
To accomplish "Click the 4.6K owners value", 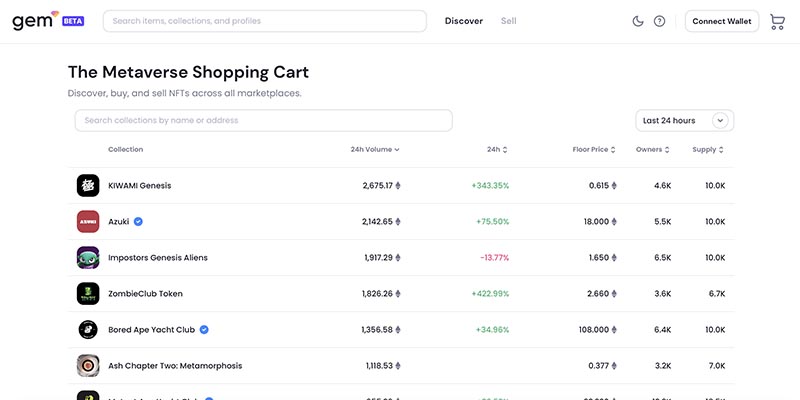I will pos(663,186).
